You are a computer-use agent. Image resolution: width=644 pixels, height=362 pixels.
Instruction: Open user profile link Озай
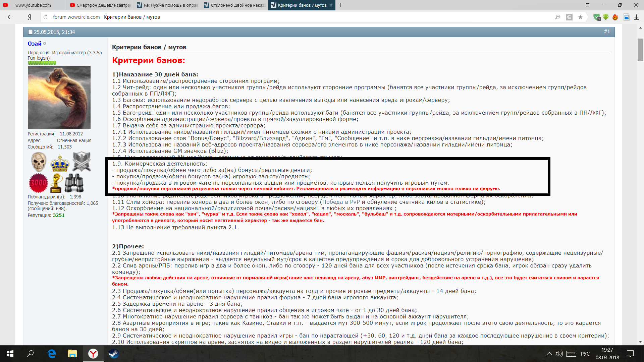pyautogui.click(x=35, y=44)
